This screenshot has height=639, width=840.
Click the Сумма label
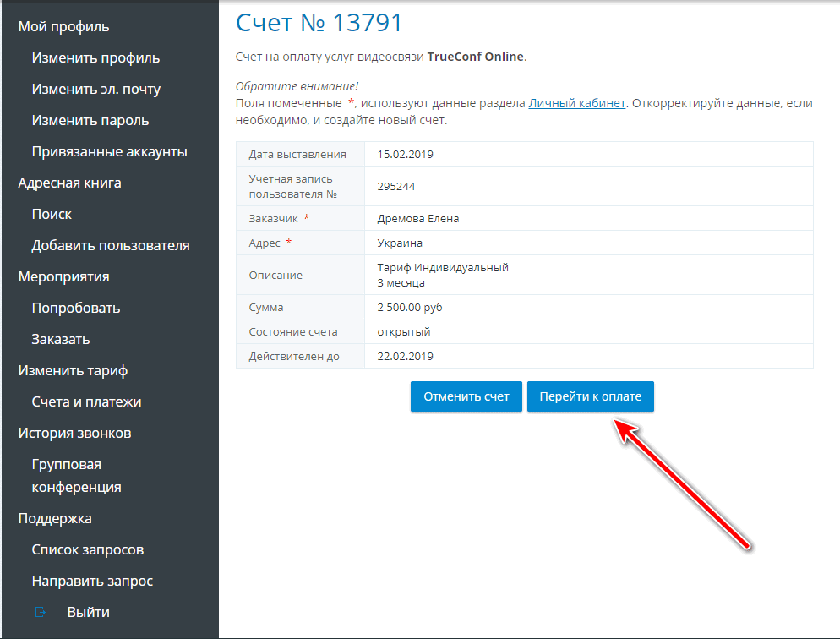tap(265, 308)
